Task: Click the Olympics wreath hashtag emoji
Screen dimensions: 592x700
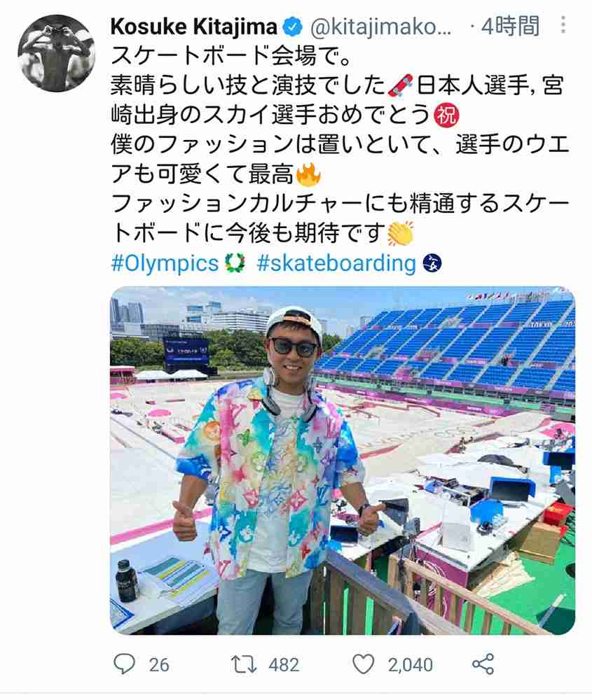Action: click(235, 263)
